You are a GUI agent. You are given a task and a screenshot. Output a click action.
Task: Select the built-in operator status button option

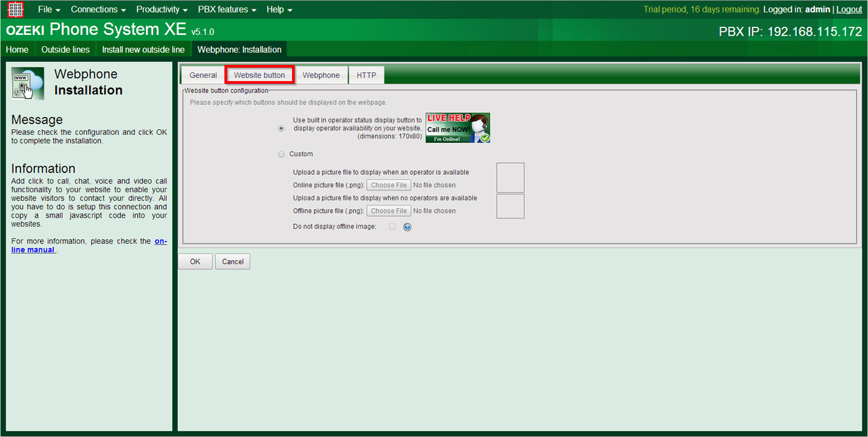(x=281, y=128)
